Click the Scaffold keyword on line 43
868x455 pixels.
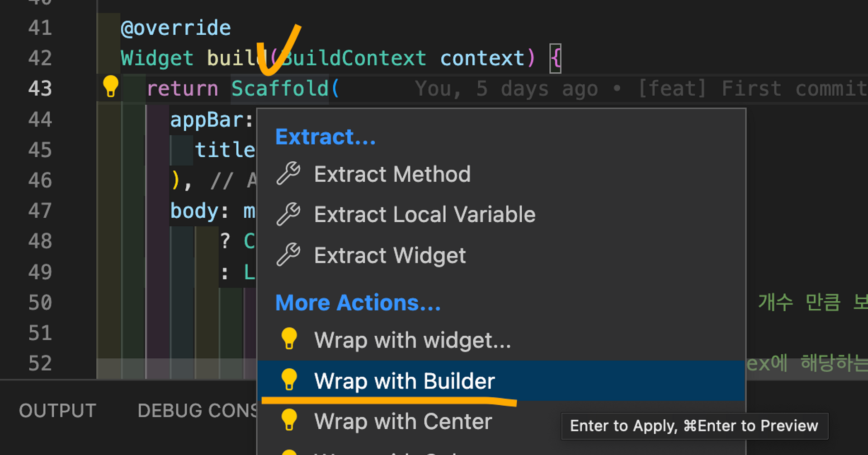[x=280, y=88]
